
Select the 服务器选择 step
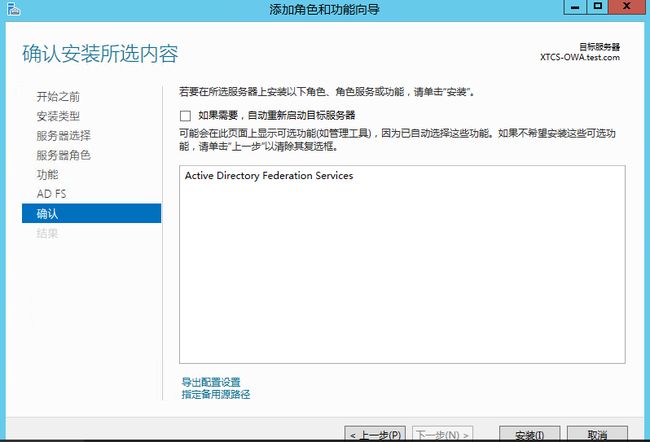(63, 136)
